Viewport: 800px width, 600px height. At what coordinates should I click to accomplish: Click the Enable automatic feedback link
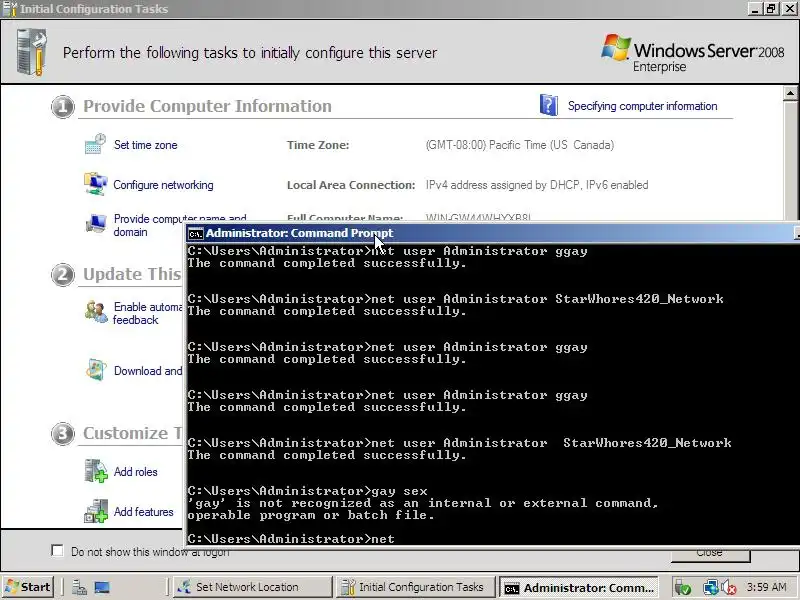(x=147, y=313)
